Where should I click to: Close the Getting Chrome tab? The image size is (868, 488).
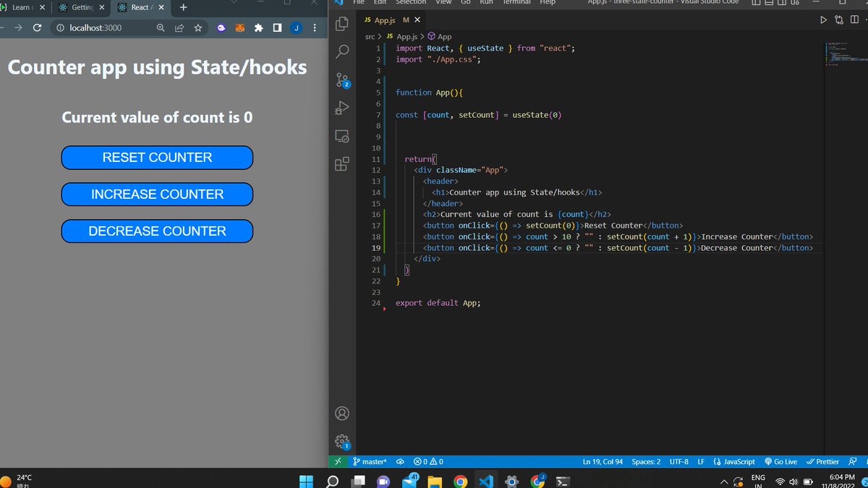point(101,7)
